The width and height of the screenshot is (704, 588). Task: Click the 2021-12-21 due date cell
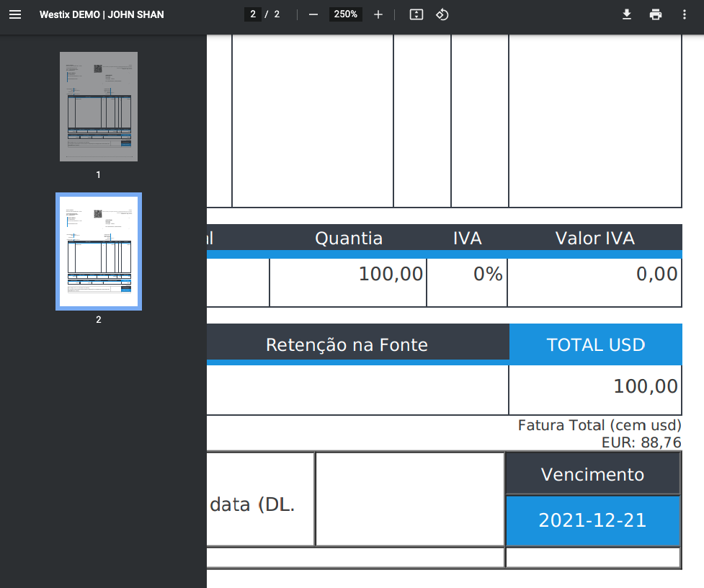point(592,520)
